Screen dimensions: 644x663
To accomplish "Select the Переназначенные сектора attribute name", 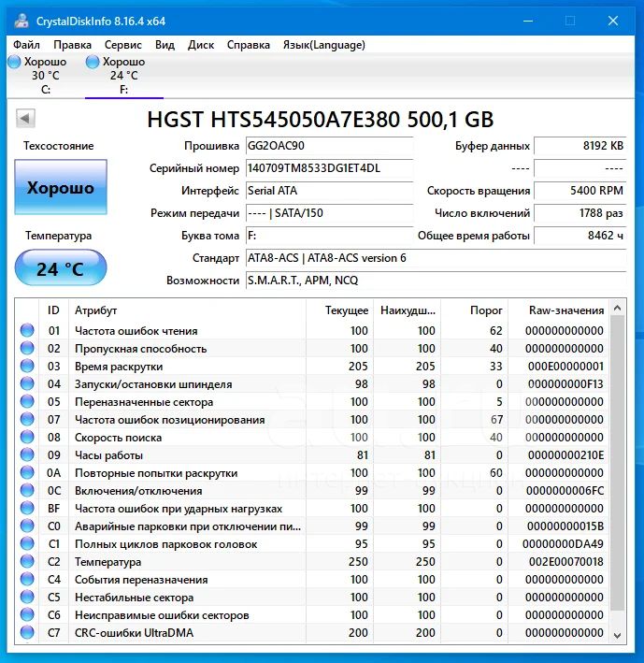I will coord(144,402).
